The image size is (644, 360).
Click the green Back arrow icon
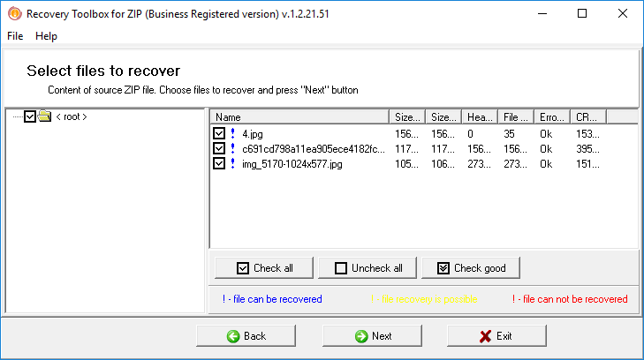click(233, 336)
